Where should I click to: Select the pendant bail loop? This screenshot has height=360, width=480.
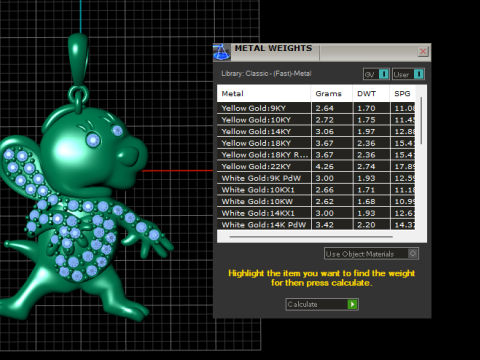(x=79, y=60)
